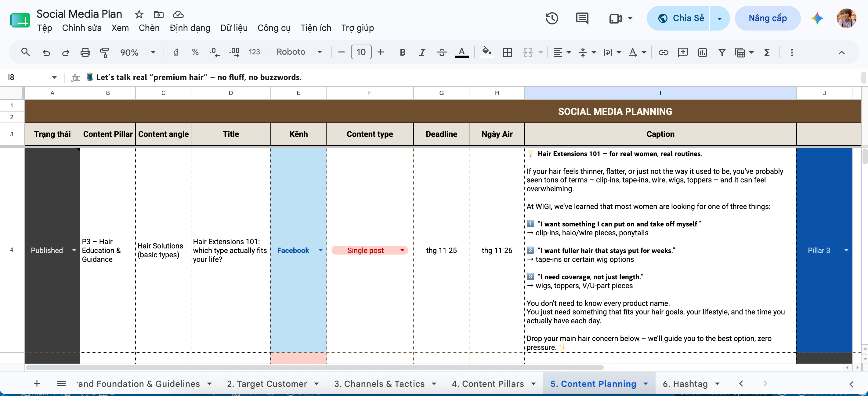
Task: Toggle strikethrough formatting
Action: pyautogui.click(x=441, y=52)
